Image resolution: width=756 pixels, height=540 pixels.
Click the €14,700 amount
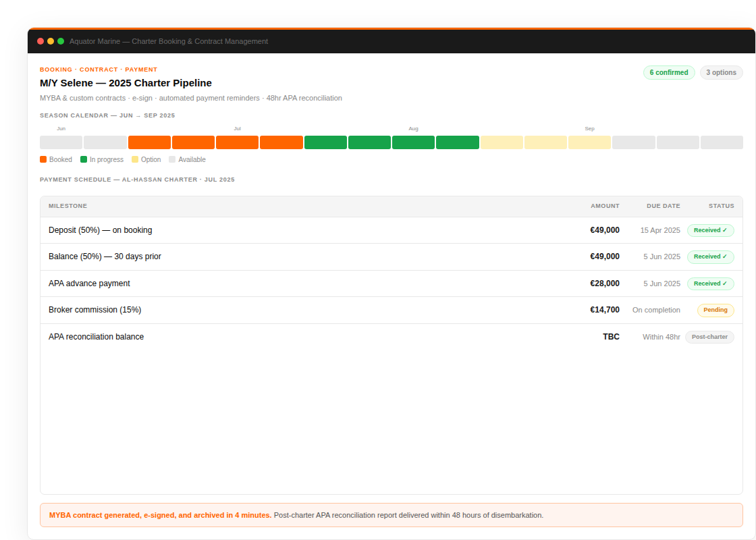(x=605, y=310)
